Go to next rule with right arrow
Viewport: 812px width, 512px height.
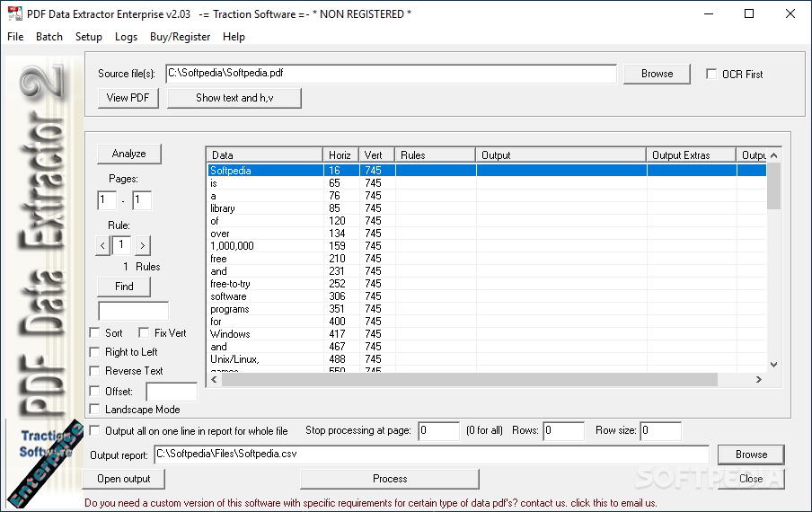(x=143, y=245)
